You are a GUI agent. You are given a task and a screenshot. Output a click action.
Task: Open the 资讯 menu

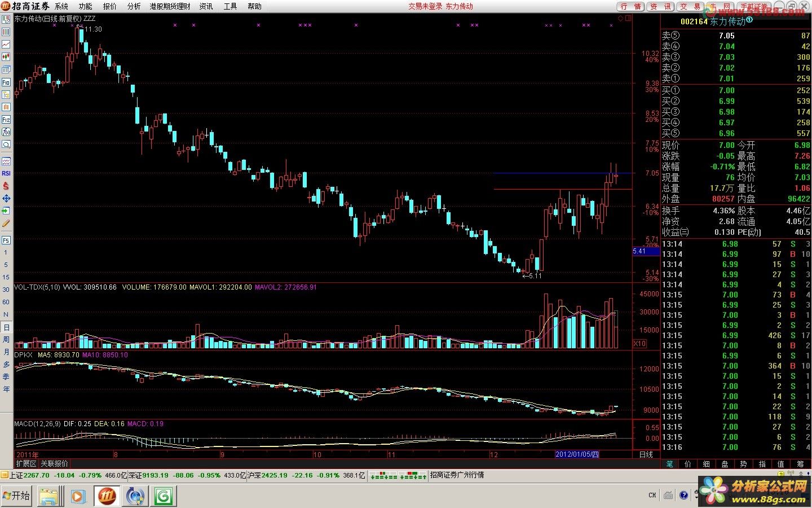(x=206, y=6)
